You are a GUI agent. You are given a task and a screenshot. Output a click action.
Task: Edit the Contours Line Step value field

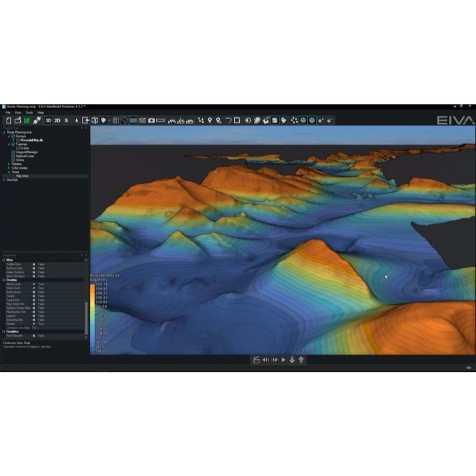58,328
